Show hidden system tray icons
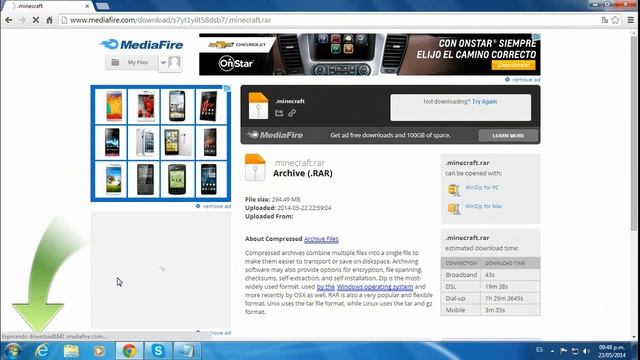 552,351
